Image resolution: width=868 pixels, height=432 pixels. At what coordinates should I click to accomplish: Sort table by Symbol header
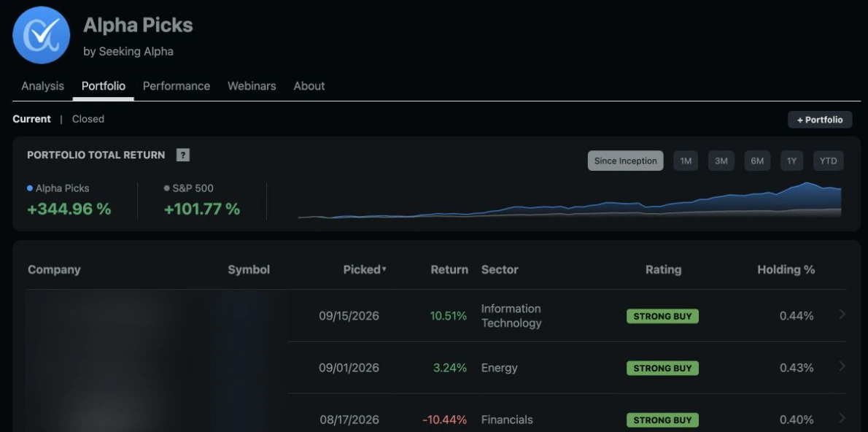click(249, 270)
